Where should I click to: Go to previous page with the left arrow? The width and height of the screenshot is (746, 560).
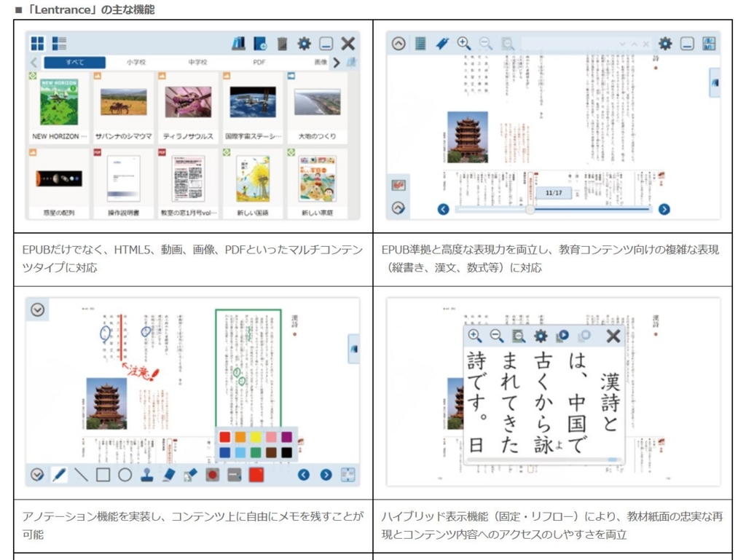point(443,210)
